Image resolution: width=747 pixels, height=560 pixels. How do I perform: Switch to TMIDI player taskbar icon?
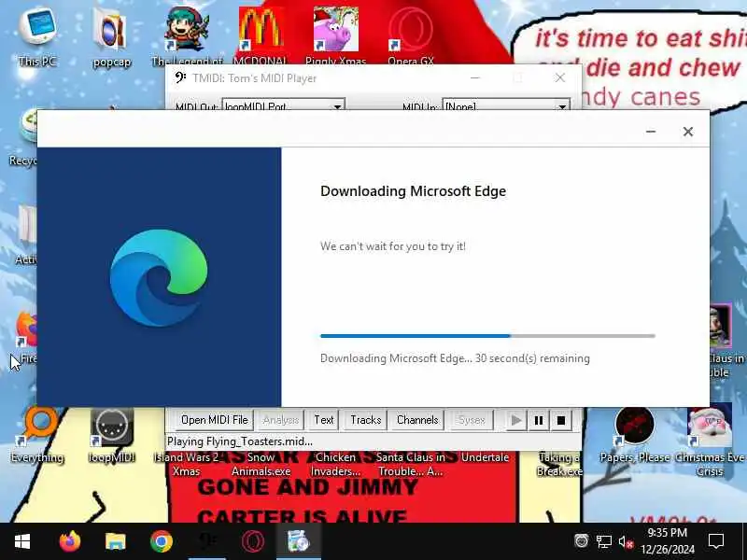pyautogui.click(x=206, y=541)
